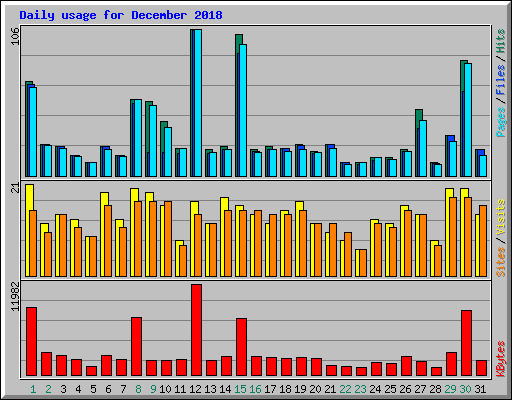Click day label '13' on the x-axis
This screenshot has height=400, width=512.
click(210, 389)
